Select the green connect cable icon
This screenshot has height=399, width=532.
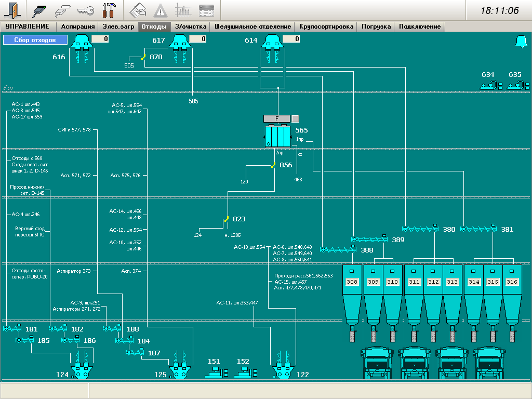40,10
